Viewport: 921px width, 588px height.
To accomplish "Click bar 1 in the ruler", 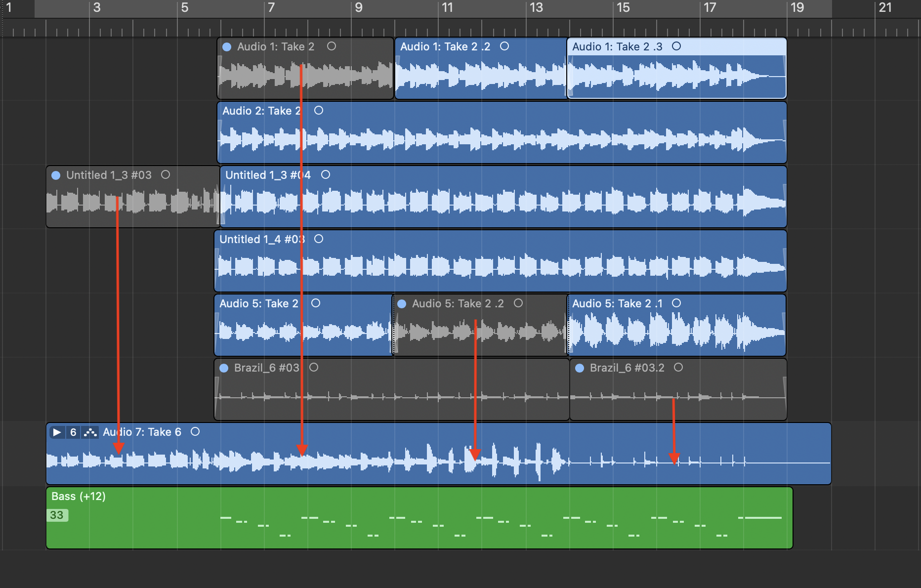I will coord(8,7).
